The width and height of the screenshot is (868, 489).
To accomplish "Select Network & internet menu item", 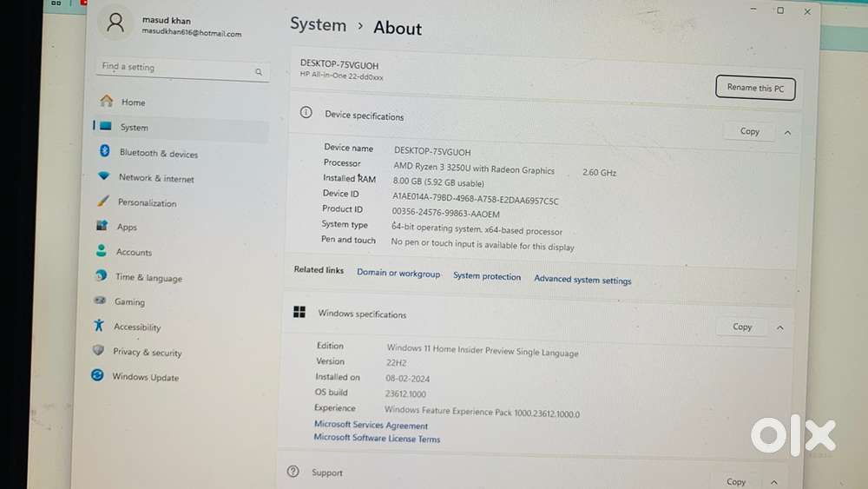I will 156,178.
